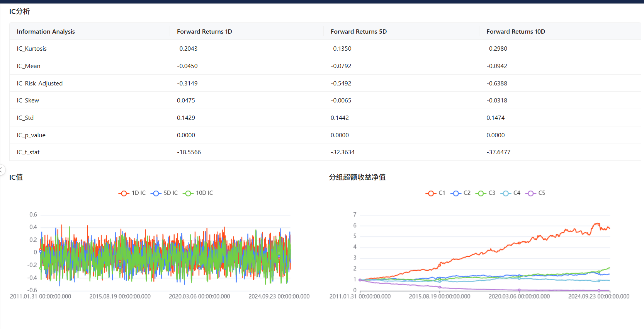This screenshot has height=329, width=644.
Task: Select the IC_Risk_Adjusted row label
Action: coord(40,84)
